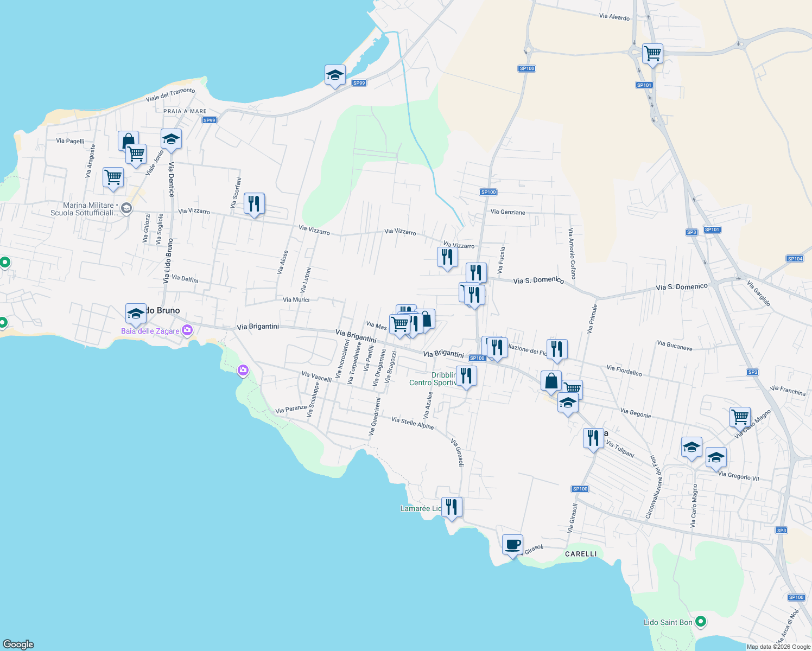Select the school marker on Via Dentice

coord(171,139)
